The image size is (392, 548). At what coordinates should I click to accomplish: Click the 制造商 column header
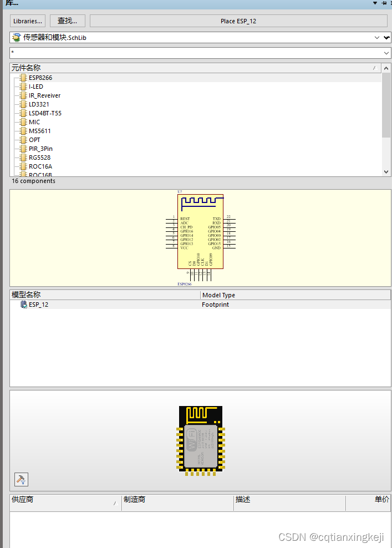[177, 503]
